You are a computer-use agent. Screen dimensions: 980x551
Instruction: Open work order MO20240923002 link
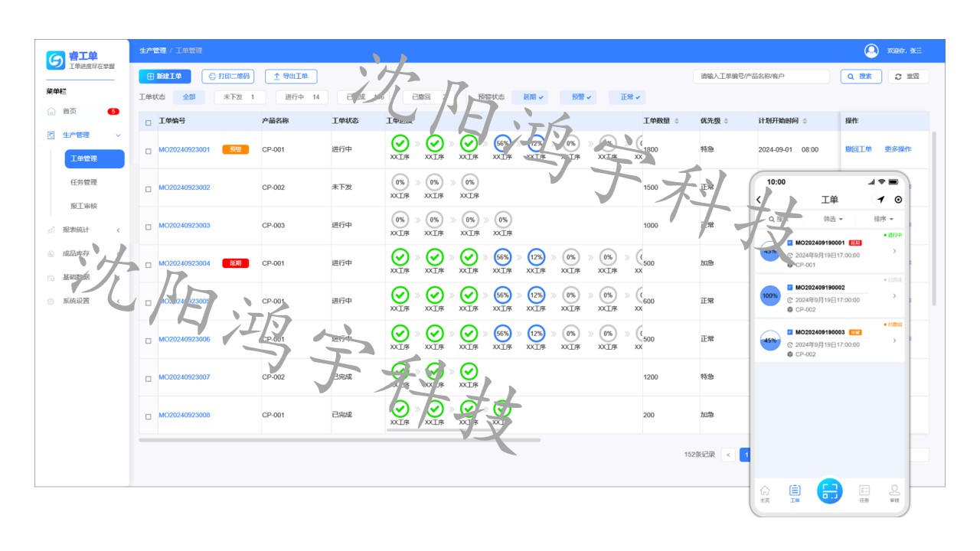tap(184, 187)
